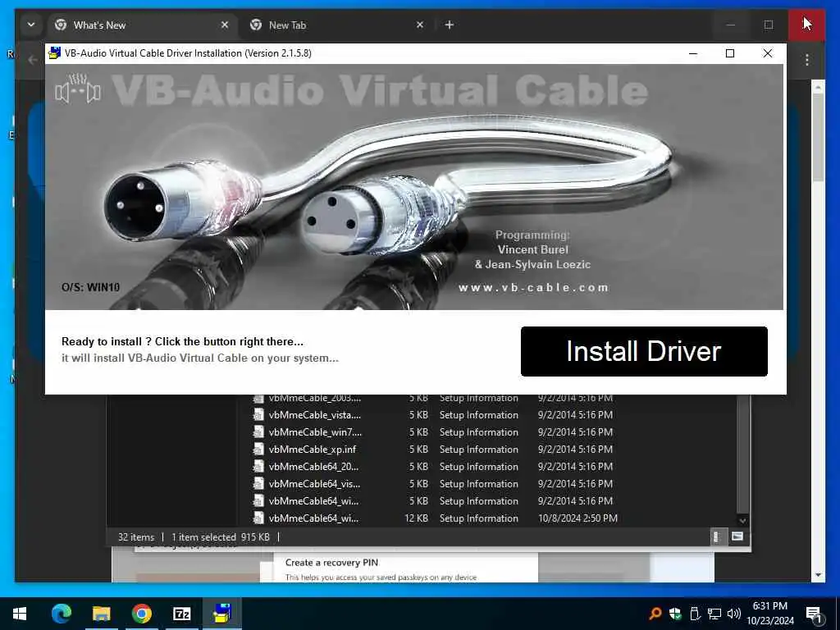
Task: Click the browser back arrow
Action: click(33, 60)
